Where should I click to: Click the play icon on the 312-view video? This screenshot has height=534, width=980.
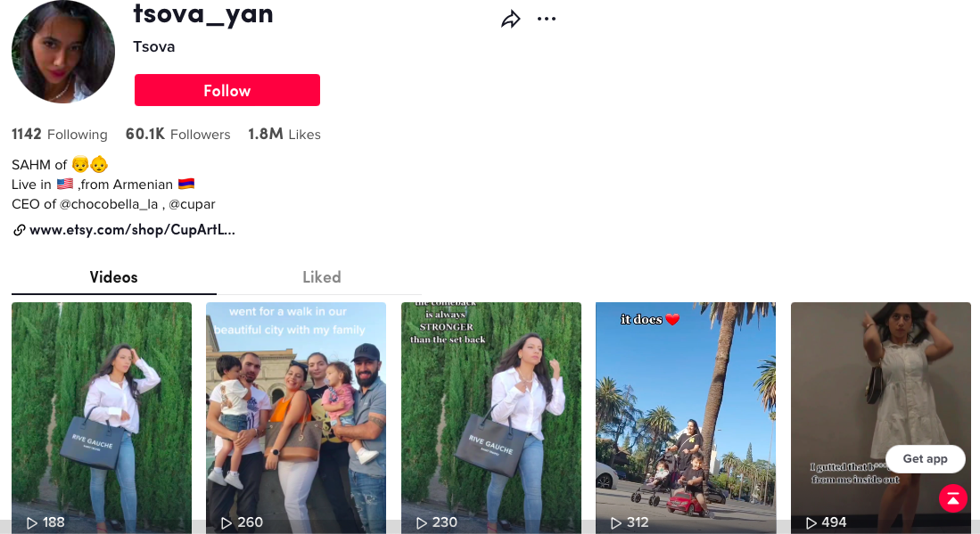coord(615,522)
